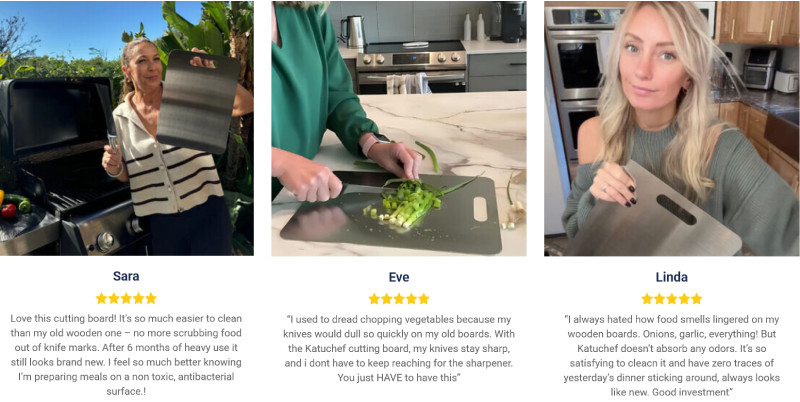Click the grill in Sara's photo
Screen dimensions: 800x402
64,168
